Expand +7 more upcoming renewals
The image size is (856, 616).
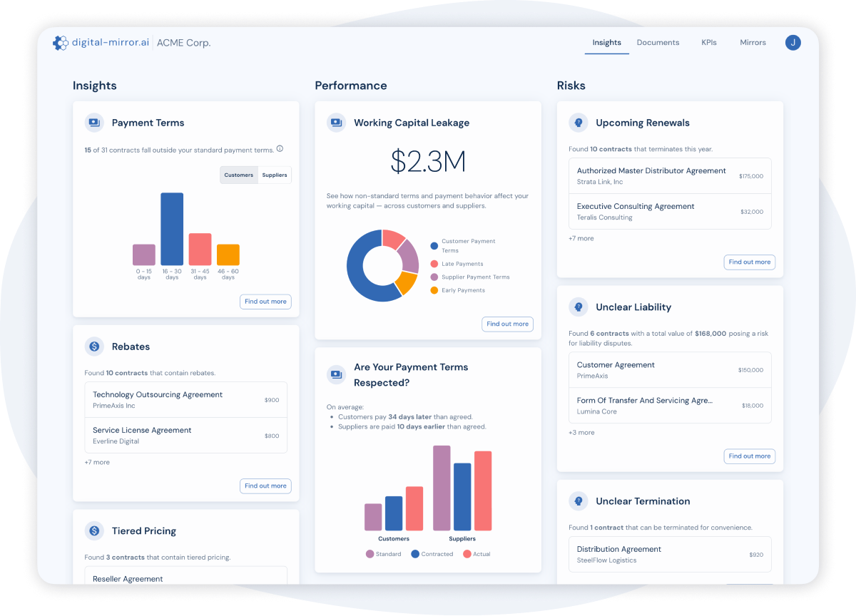(x=581, y=238)
